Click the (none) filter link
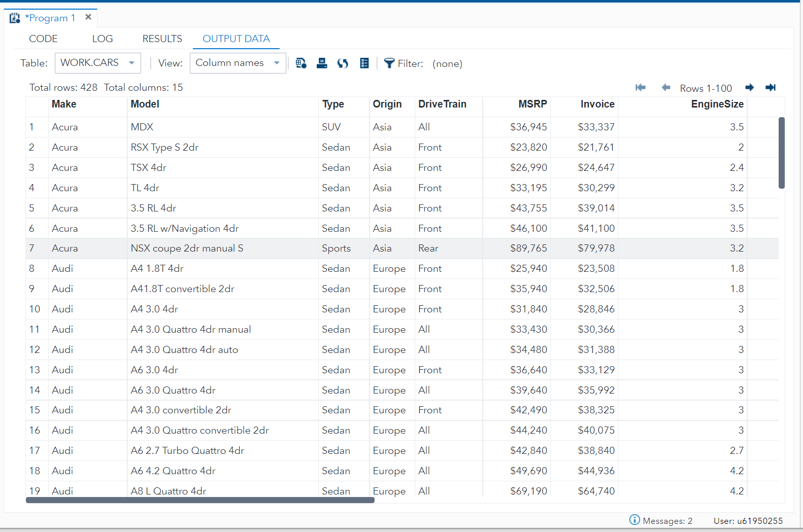803x532 pixels. [447, 64]
